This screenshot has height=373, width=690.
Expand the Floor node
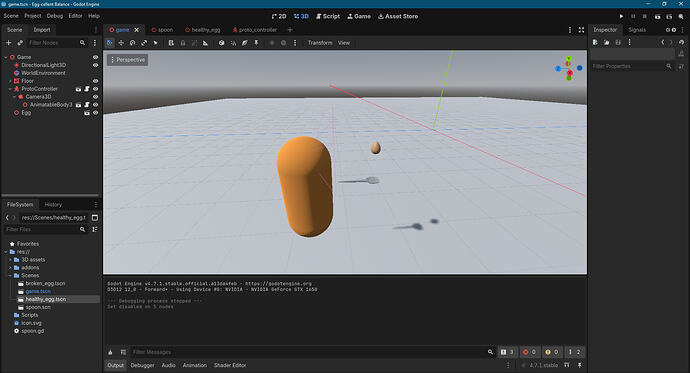(x=10, y=81)
